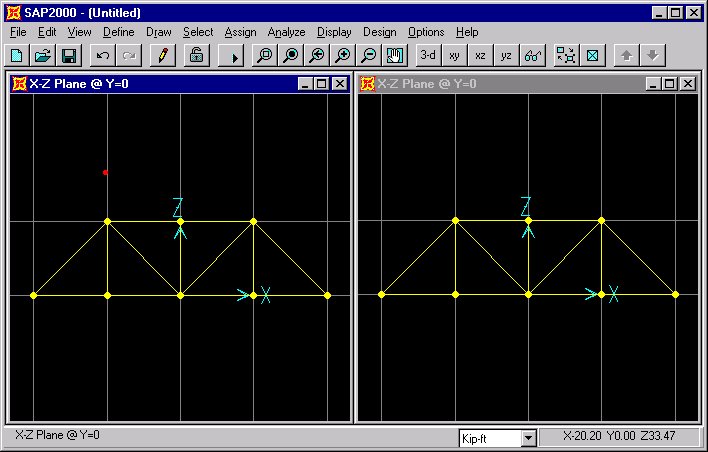
Task: Click the red point in left view
Action: (105, 172)
